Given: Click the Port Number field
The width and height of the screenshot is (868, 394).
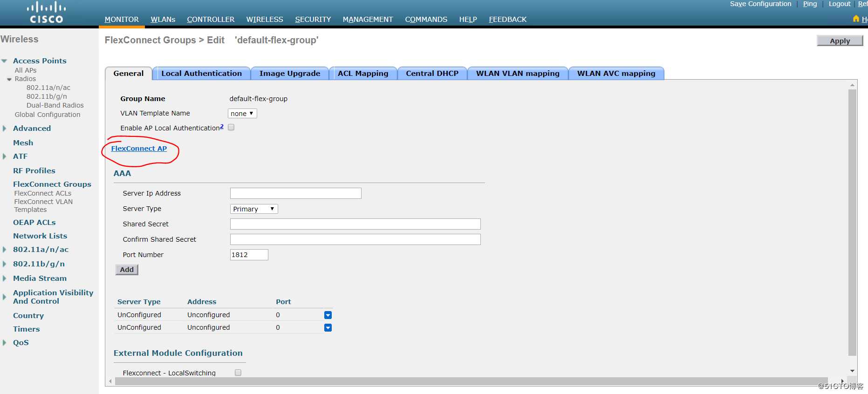Looking at the screenshot, I should pos(249,255).
